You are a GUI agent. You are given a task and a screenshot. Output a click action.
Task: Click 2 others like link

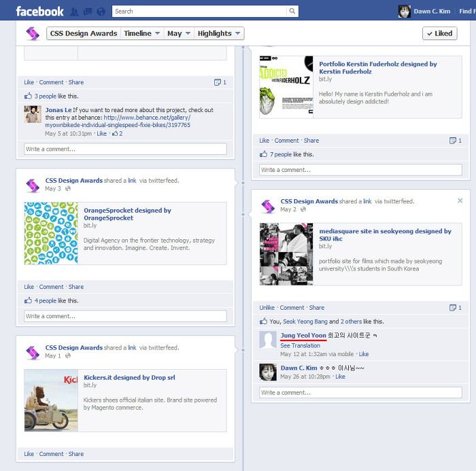[351, 321]
